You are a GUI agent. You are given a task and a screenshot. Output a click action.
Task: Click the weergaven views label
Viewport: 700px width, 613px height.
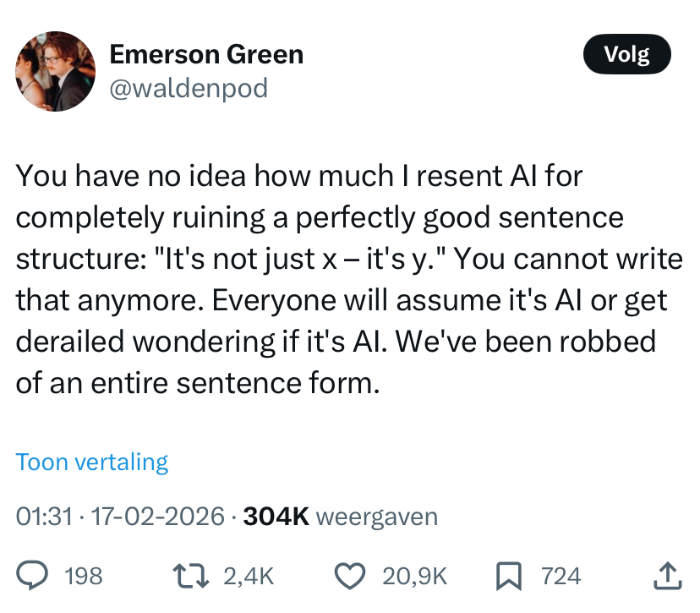tap(376, 516)
